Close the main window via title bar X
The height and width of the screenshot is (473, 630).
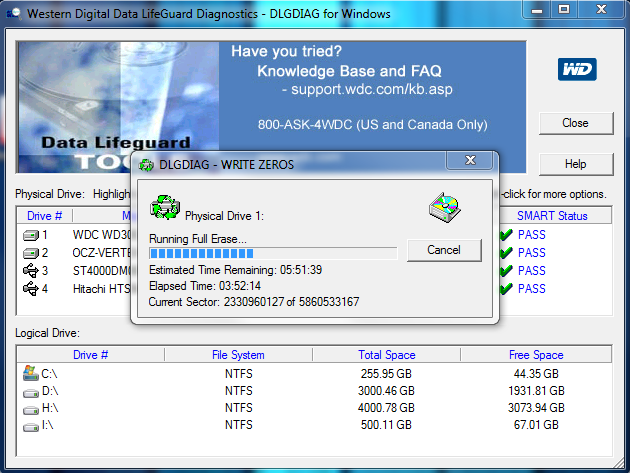[601, 10]
